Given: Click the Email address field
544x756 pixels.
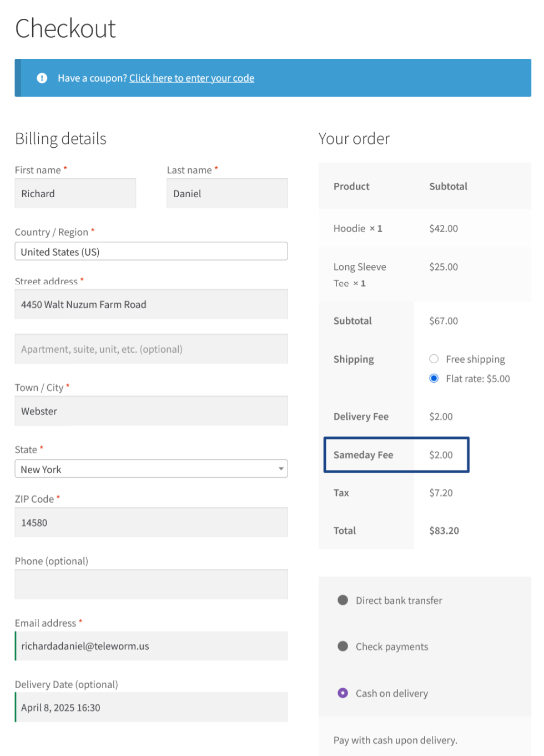Looking at the screenshot, I should coord(151,647).
